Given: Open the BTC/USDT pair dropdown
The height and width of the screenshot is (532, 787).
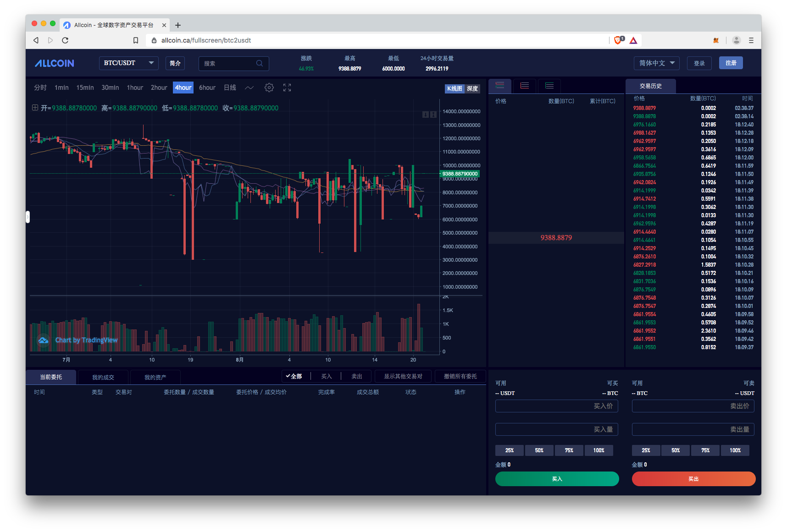Looking at the screenshot, I should tap(128, 63).
